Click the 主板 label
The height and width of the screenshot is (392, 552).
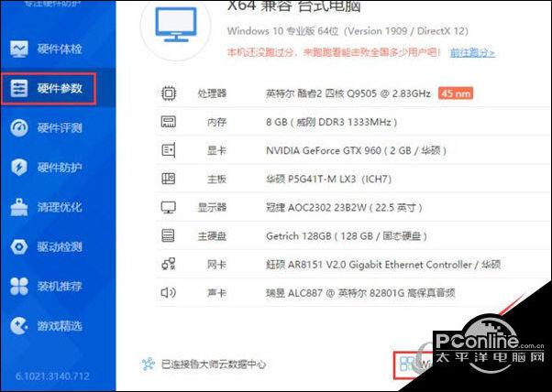[216, 180]
